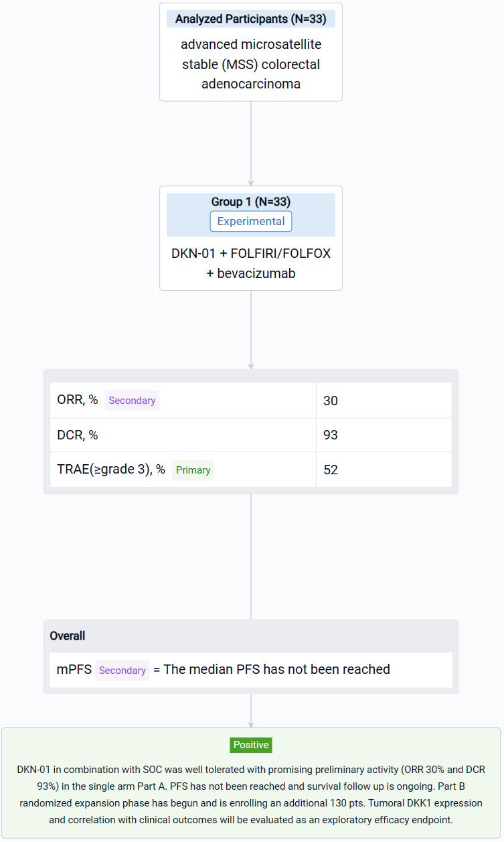Image resolution: width=504 pixels, height=842 pixels.
Task: Click the Secondary tag next to ORR
Action: (132, 401)
